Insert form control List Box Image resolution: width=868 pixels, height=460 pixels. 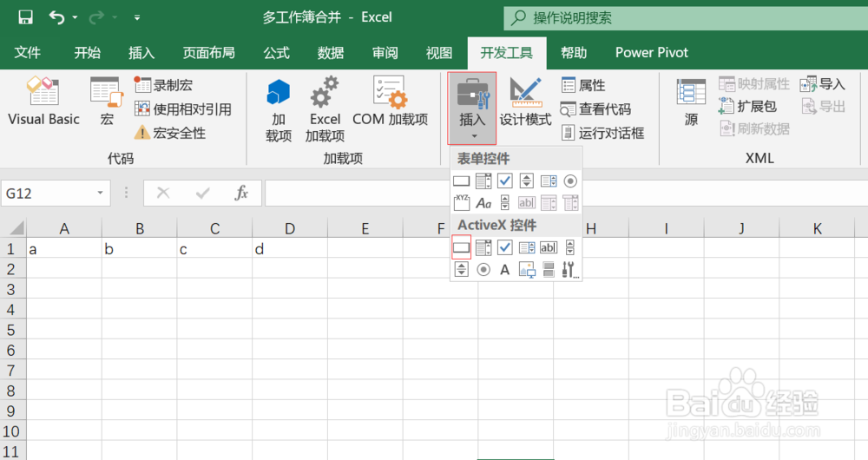coord(549,181)
